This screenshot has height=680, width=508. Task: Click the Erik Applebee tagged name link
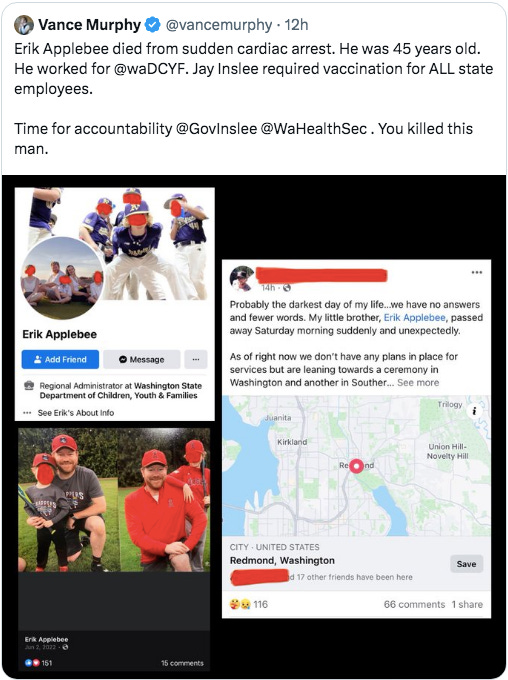pos(414,317)
